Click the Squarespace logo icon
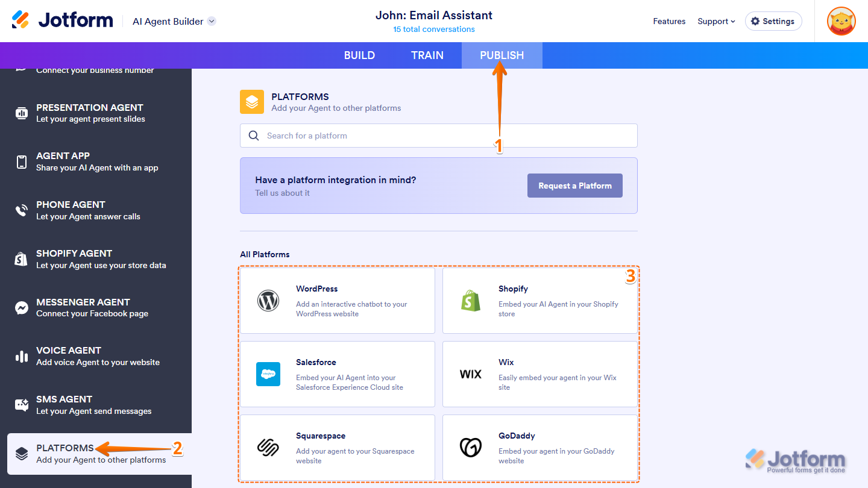The height and width of the screenshot is (488, 868). tap(268, 448)
